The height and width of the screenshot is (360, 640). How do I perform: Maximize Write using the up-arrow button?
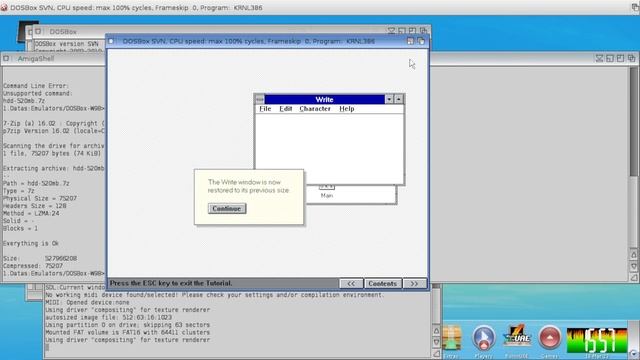pos(399,99)
